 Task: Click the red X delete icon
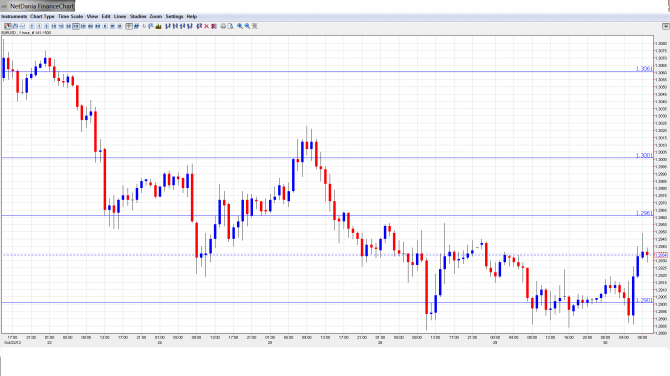(206, 26)
